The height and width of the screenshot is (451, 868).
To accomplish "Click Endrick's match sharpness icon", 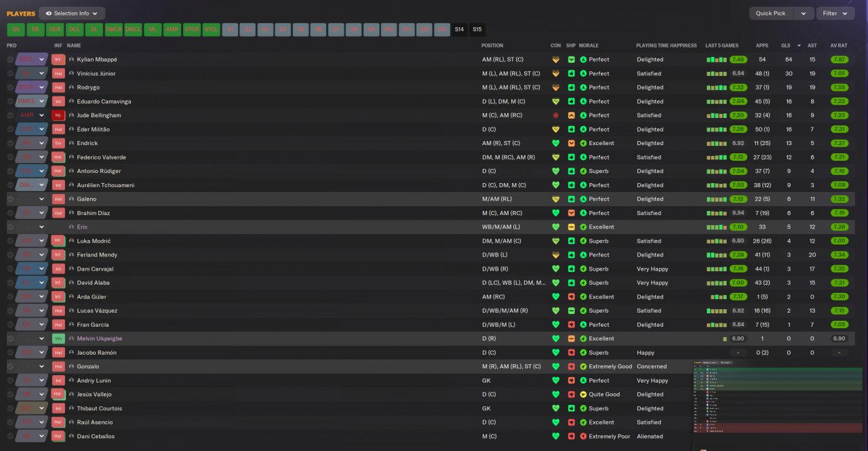I will [572, 143].
